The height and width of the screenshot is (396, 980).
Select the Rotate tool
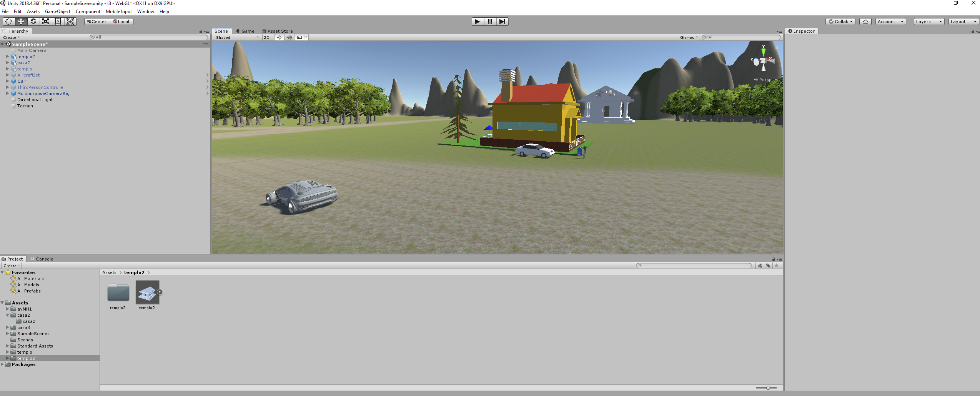click(x=33, y=22)
